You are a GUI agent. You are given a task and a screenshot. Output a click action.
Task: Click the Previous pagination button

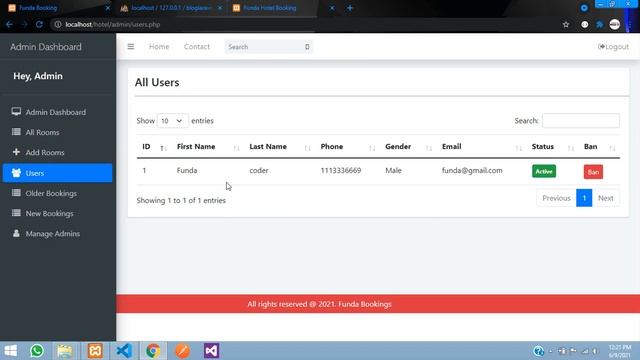[x=556, y=198]
